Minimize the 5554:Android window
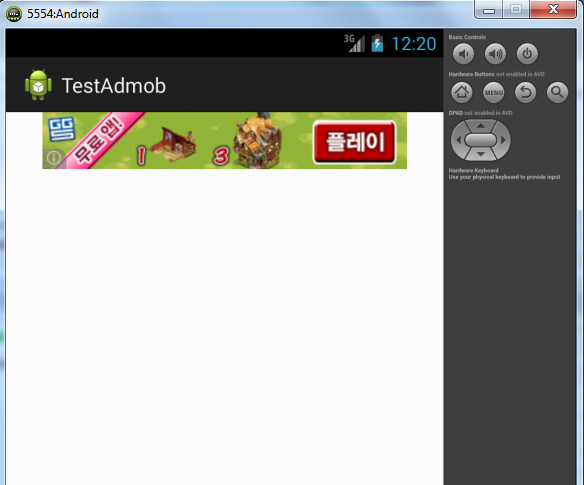This screenshot has width=584, height=485. [x=489, y=10]
